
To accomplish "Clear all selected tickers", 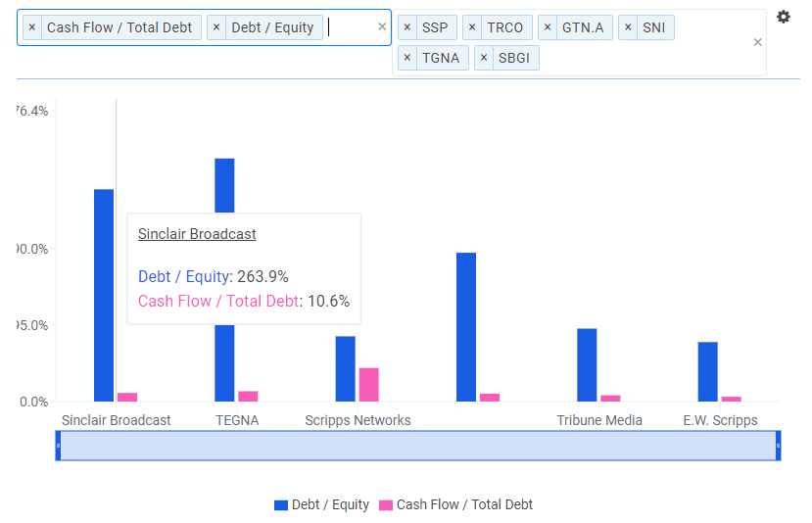I will pyautogui.click(x=756, y=42).
